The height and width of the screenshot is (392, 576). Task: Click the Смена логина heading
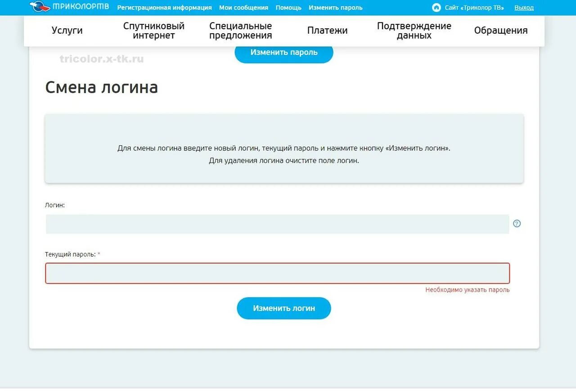pos(102,87)
